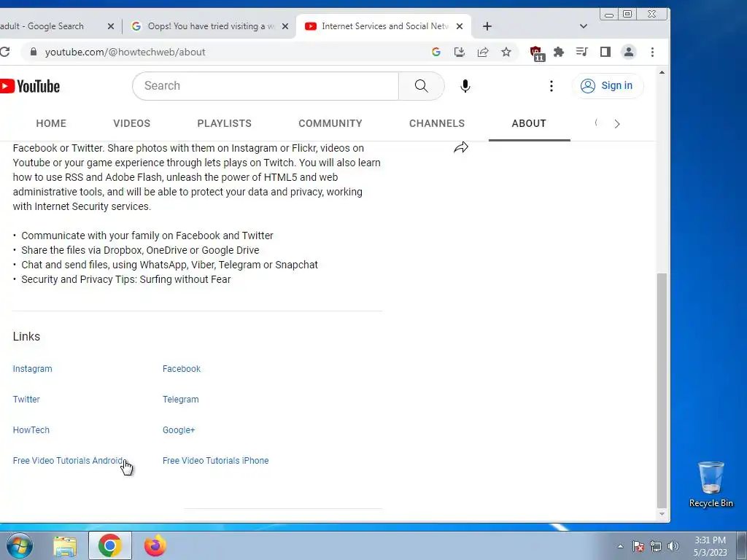Open the Instagram link
The height and width of the screenshot is (560, 747).
point(32,368)
